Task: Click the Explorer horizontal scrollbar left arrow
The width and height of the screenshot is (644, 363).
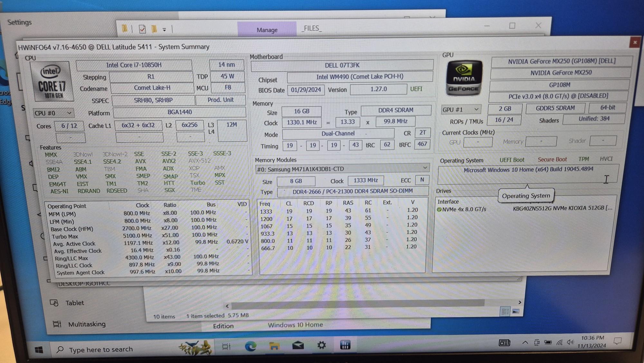Action: [227, 306]
